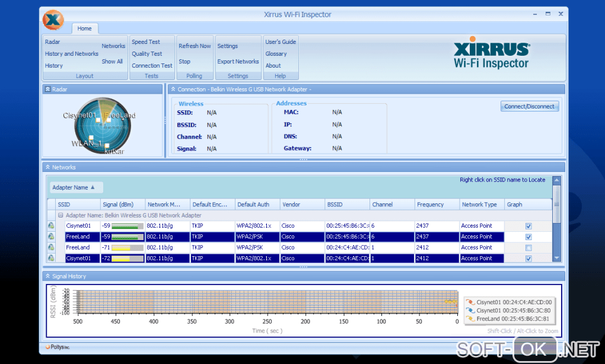The image size is (605, 364).
Task: Open the Glossary
Action: [276, 53]
